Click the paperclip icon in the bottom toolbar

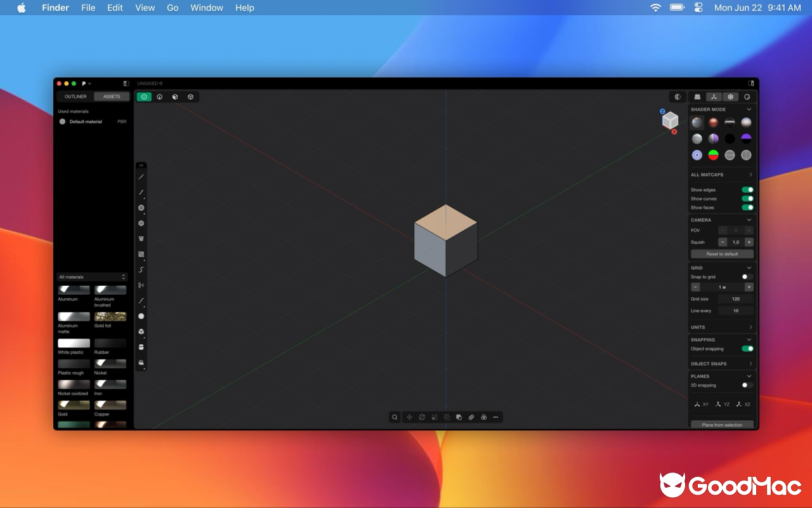pyautogui.click(x=471, y=417)
